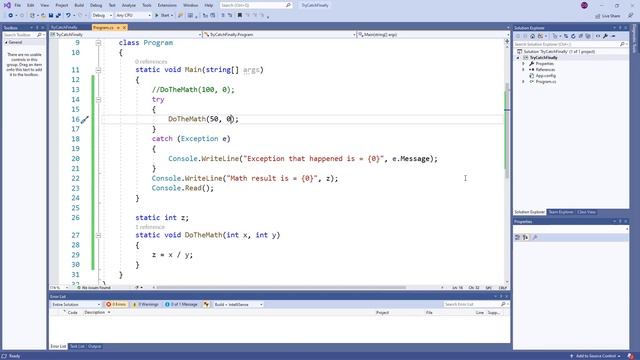Open the Entire Solution scope dropdown
This screenshot has height=360, width=640.
coord(76,304)
